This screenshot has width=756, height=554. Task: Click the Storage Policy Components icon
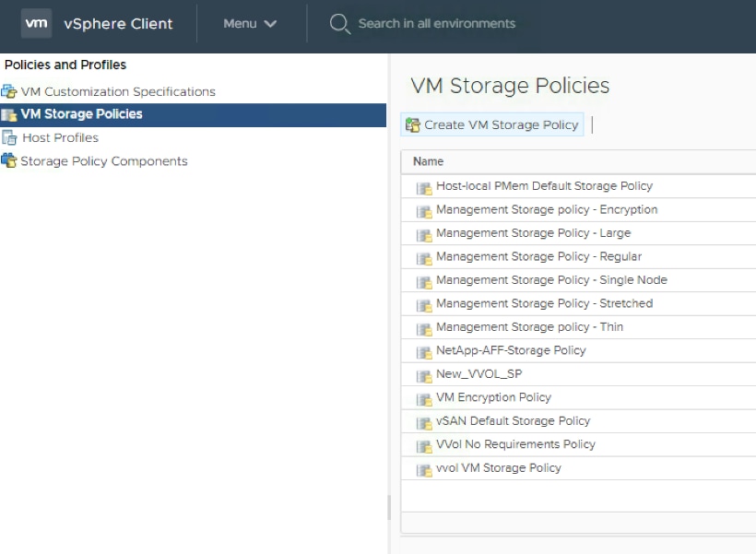point(9,160)
